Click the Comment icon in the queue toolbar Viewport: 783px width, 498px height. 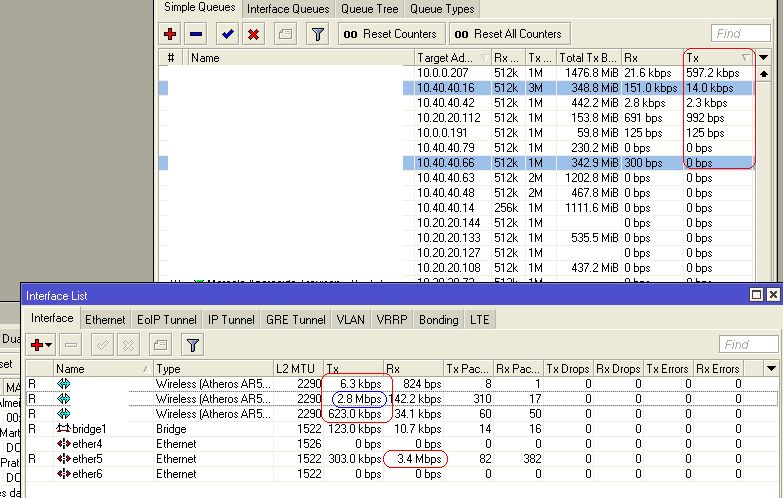click(285, 34)
